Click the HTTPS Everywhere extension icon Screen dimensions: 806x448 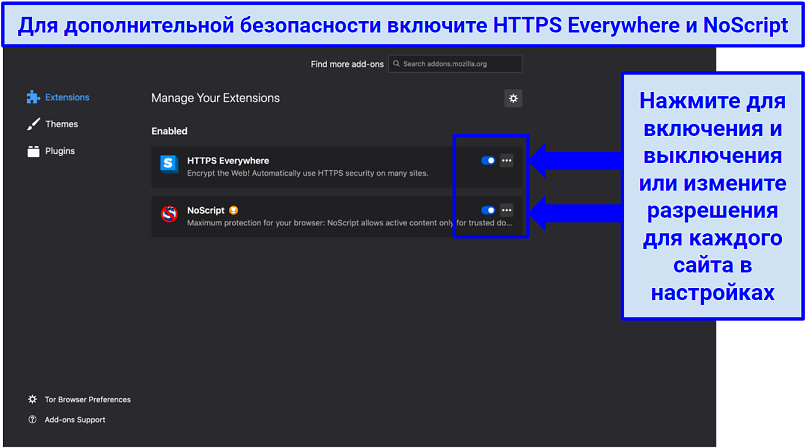[x=169, y=164]
